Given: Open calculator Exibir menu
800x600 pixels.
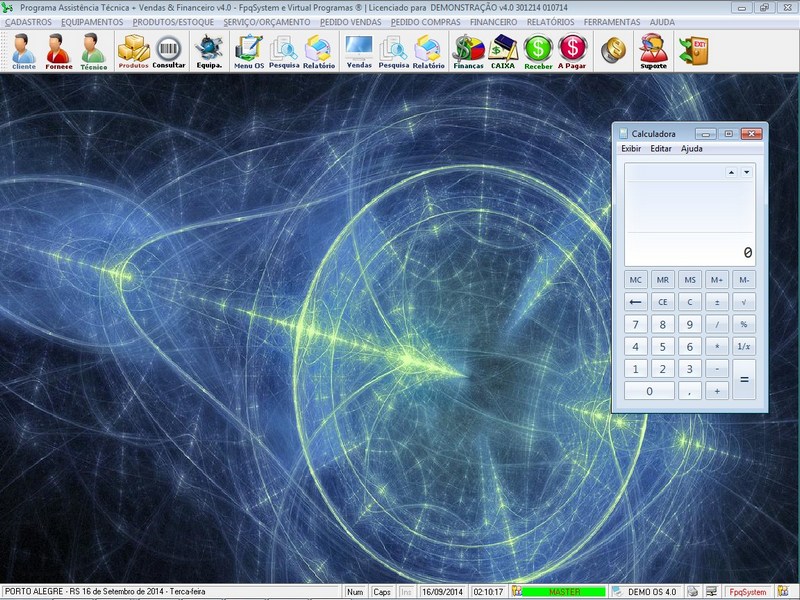Looking at the screenshot, I should (631, 148).
